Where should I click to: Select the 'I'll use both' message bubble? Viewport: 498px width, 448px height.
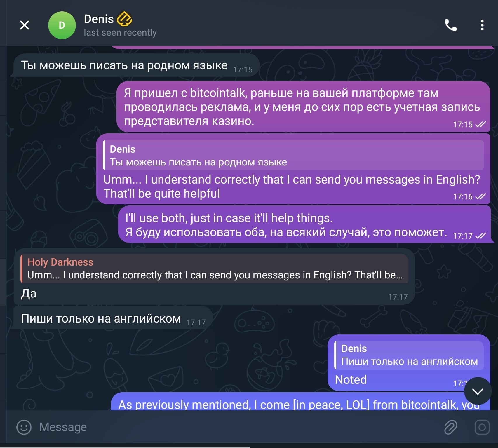(304, 225)
